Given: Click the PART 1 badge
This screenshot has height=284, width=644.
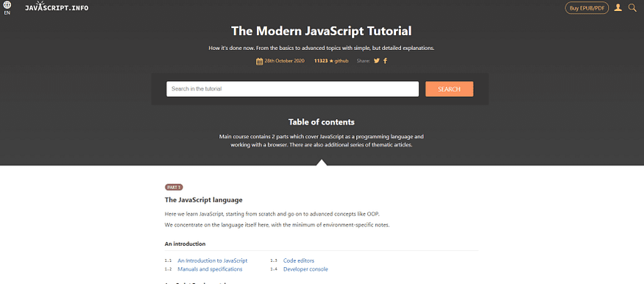Looking at the screenshot, I should click(x=174, y=187).
